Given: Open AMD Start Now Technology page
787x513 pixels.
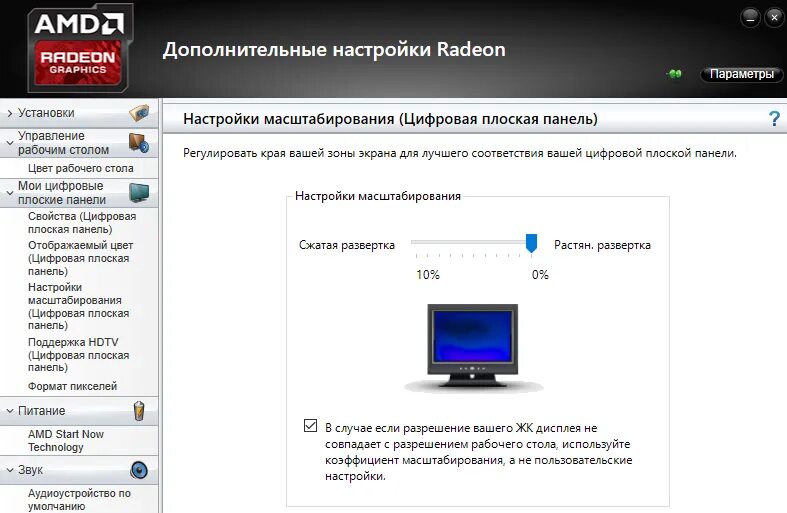Looking at the screenshot, I should click(66, 440).
